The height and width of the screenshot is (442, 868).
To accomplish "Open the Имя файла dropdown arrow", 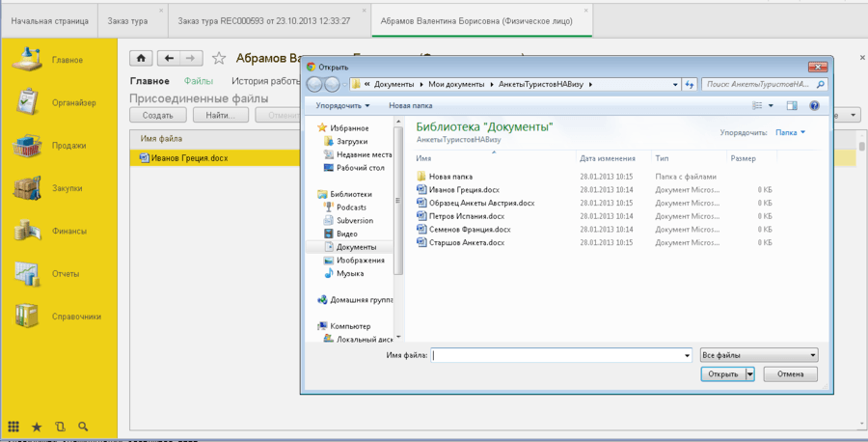I will pyautogui.click(x=688, y=355).
